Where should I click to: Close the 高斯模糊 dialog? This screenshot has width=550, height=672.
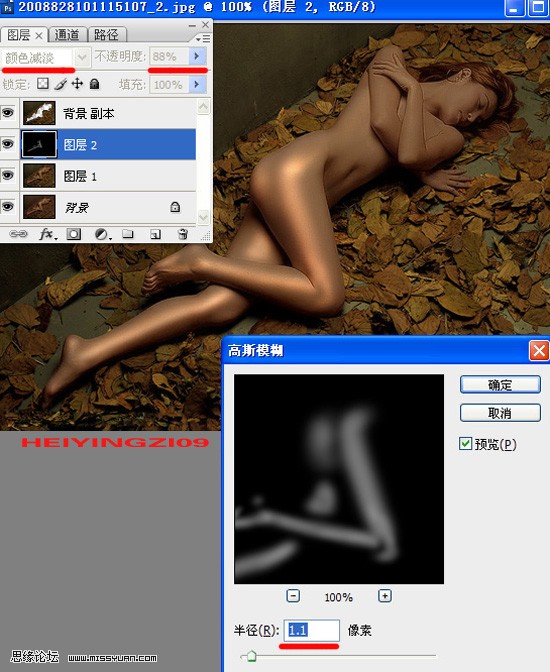(x=539, y=351)
